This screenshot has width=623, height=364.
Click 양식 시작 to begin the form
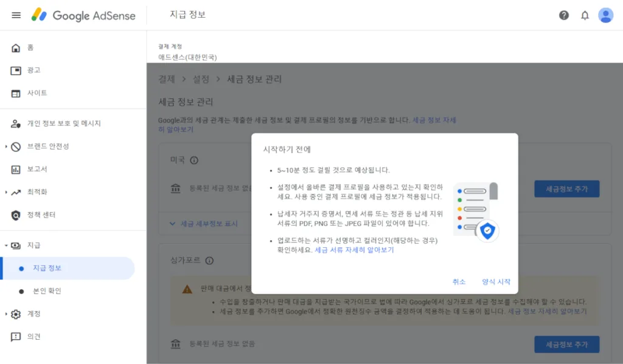click(x=496, y=281)
